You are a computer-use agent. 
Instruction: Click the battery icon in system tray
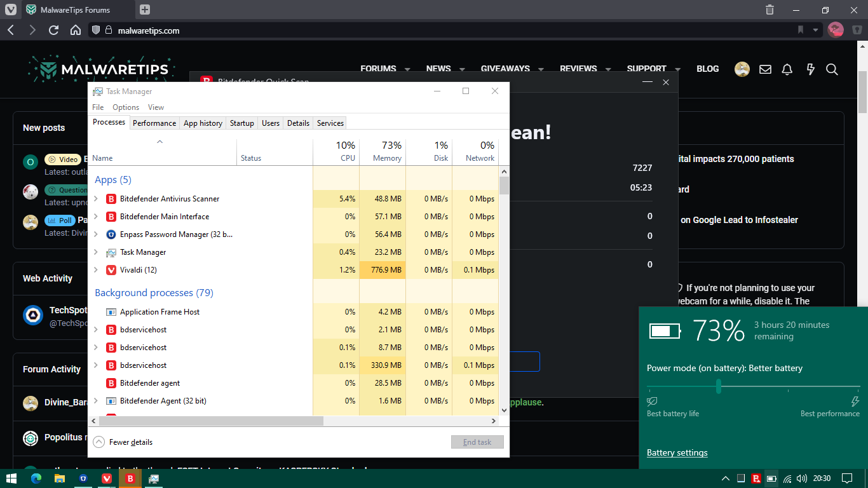(771, 478)
